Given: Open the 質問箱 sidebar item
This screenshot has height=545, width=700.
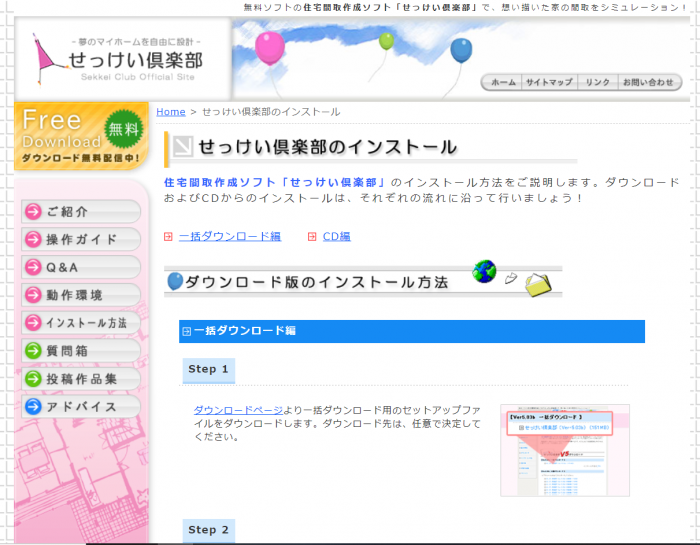Looking at the screenshot, I should coord(81,351).
